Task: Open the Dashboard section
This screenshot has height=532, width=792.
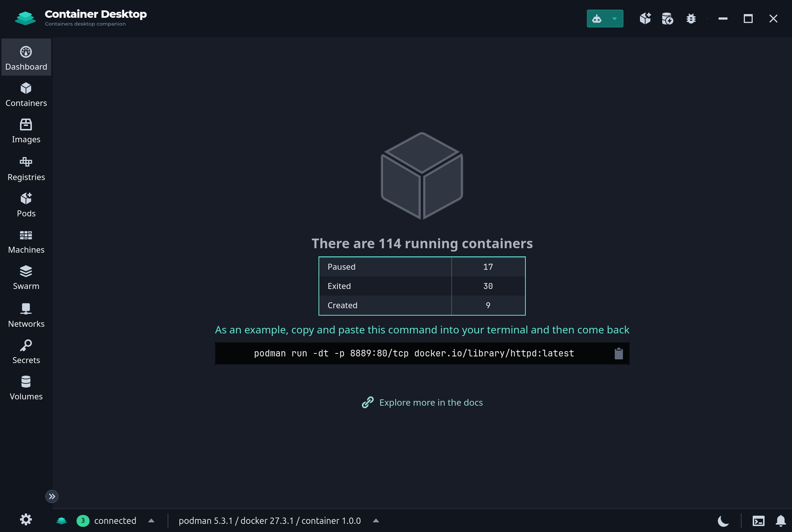Action: [x=26, y=57]
